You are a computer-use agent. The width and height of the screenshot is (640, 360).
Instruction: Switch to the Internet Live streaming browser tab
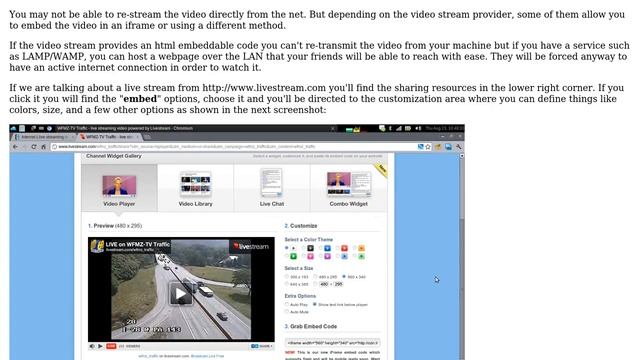(43, 137)
